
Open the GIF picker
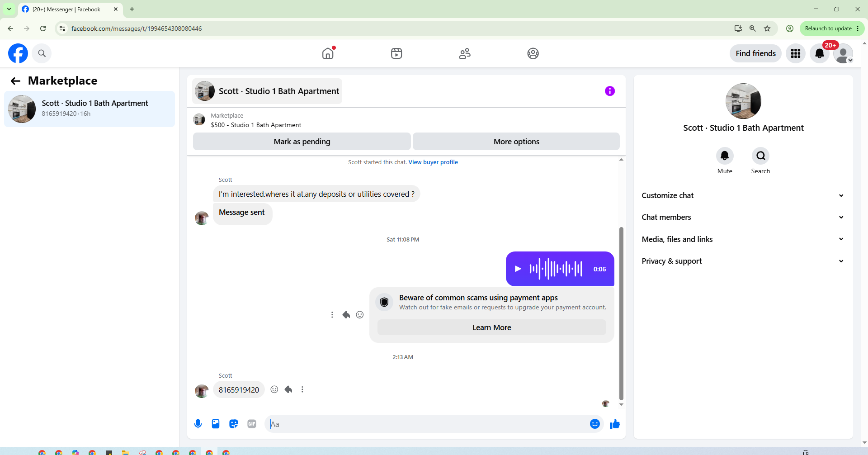252,424
